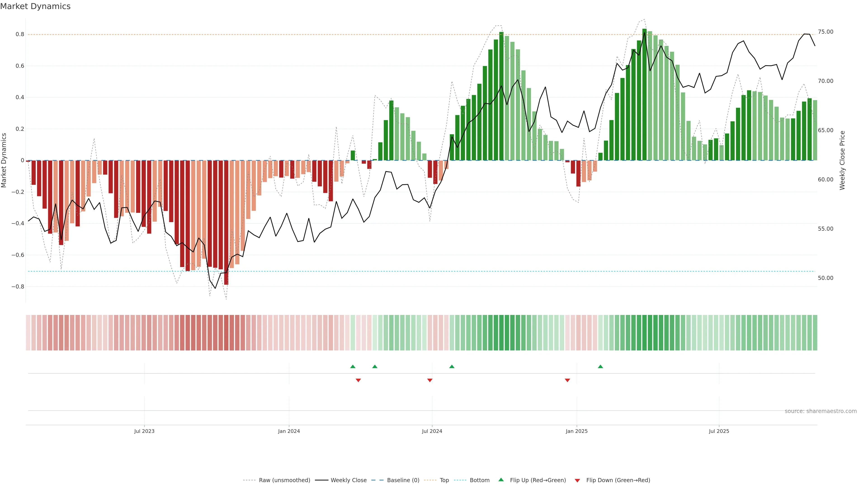Viewport: 868px width, 488px height.
Task: Hide the Top threshold line via the legend
Action: 444,480
